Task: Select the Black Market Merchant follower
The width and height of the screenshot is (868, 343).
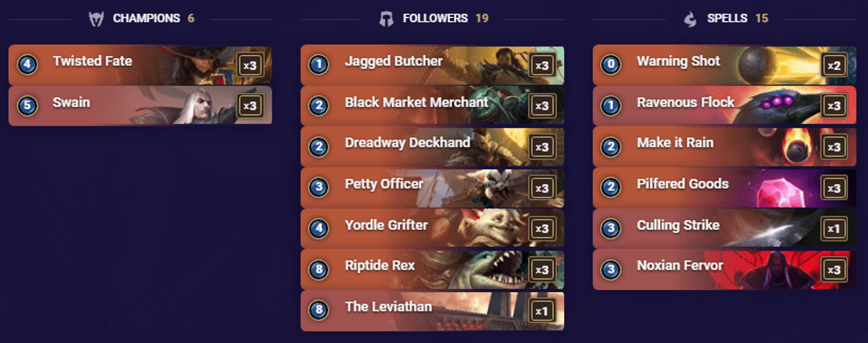Action: click(432, 106)
